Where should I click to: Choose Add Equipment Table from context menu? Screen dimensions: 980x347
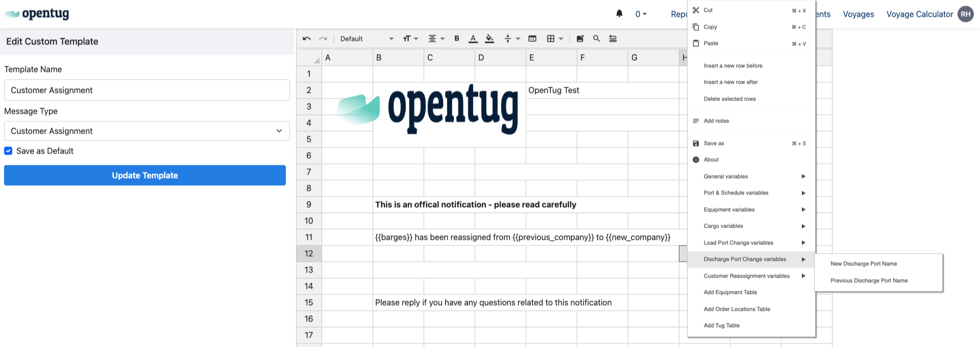click(730, 292)
